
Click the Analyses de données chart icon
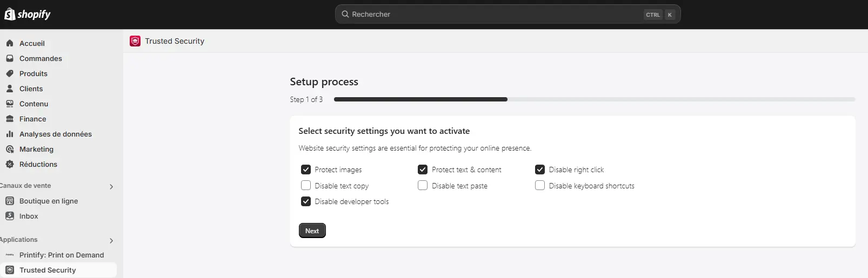[10, 134]
